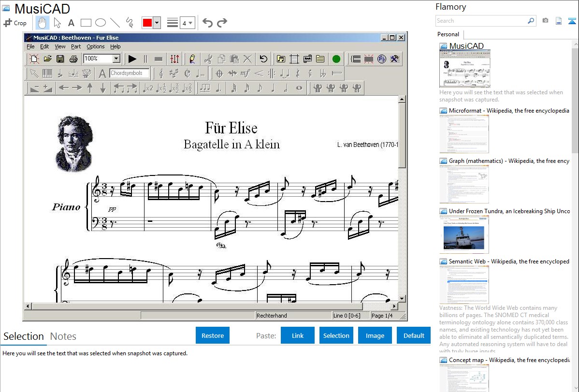Save the score with the floppy disk icon
This screenshot has width=579, height=392.
tap(60, 59)
